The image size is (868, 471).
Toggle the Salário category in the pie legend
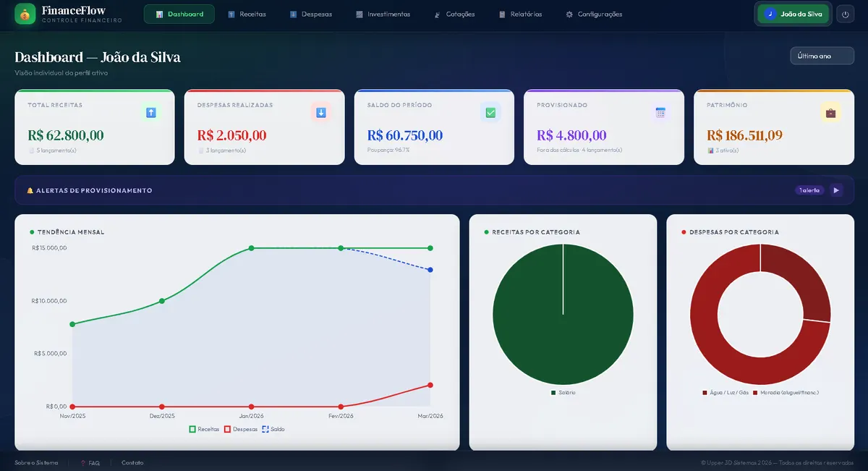coord(563,392)
